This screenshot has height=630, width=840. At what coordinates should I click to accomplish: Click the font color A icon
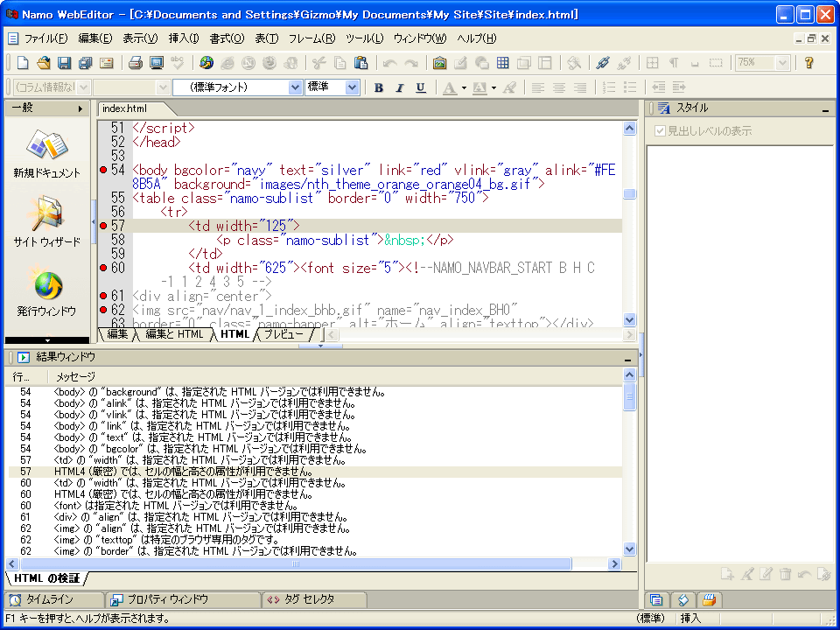point(450,87)
